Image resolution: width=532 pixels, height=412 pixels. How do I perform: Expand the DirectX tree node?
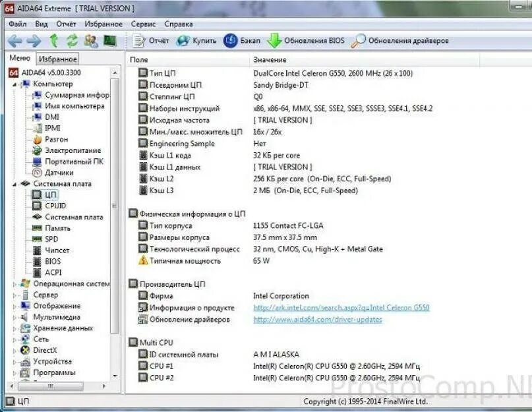(x=15, y=351)
